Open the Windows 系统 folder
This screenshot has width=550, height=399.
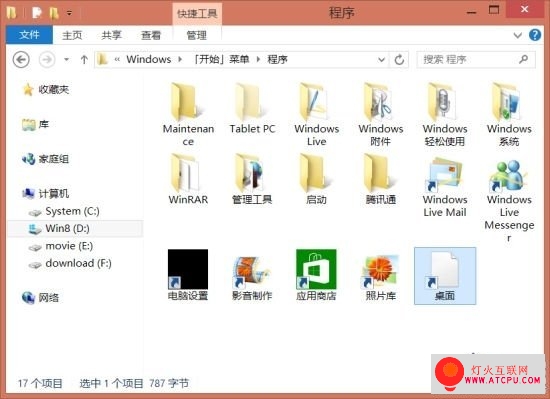tap(509, 114)
